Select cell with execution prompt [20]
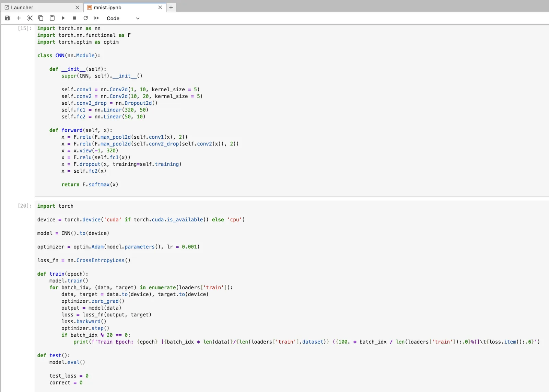This screenshot has height=392, width=549. [25, 206]
